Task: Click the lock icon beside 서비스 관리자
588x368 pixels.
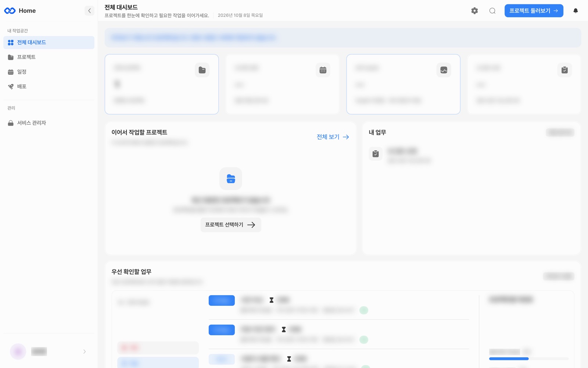Action: (x=11, y=123)
